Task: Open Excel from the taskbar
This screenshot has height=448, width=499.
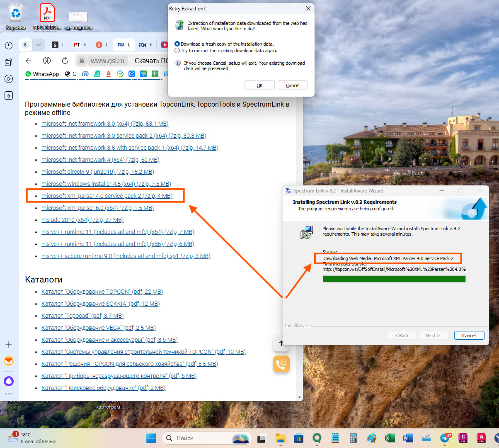Action: tap(390, 438)
